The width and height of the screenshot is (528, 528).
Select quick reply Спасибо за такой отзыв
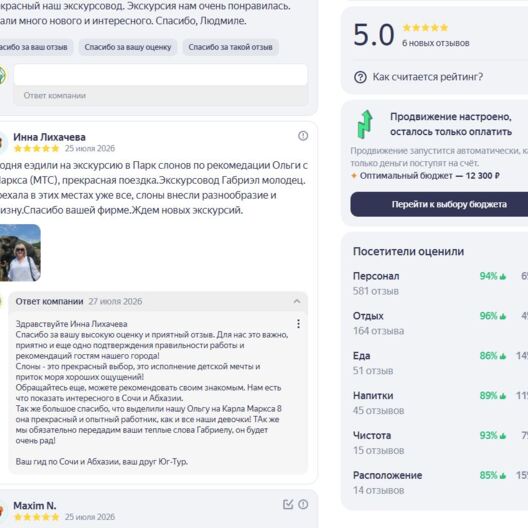(230, 47)
